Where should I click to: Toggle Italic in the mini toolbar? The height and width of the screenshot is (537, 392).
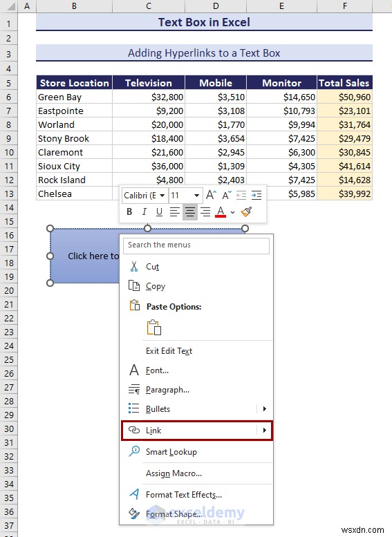[144, 211]
